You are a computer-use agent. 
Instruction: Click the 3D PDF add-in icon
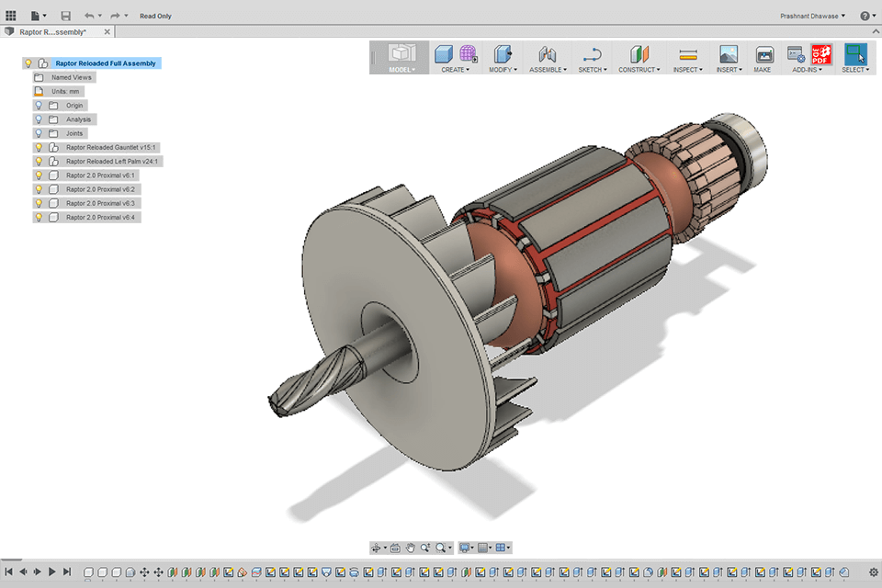(820, 54)
